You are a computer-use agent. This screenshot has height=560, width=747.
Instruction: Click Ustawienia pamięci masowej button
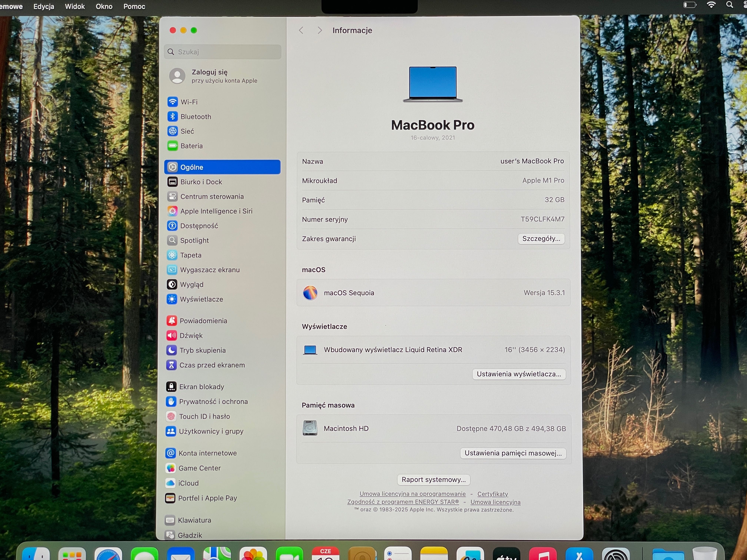(x=513, y=453)
